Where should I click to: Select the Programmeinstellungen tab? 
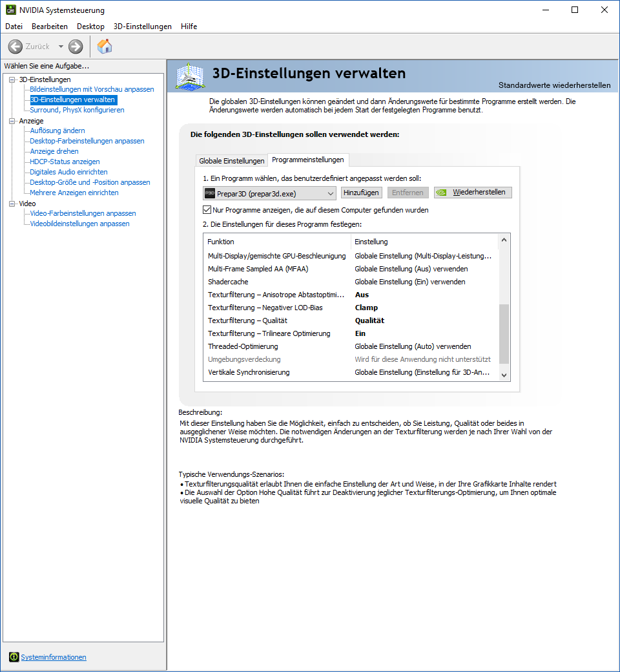click(x=308, y=160)
